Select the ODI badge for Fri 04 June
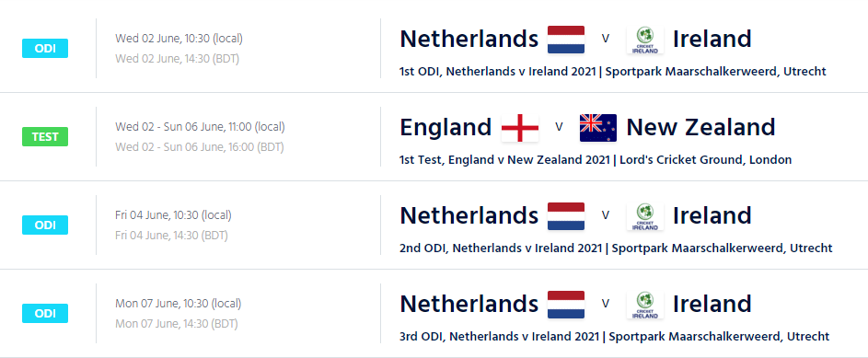Viewport: 868px width, 358px height. [45, 225]
